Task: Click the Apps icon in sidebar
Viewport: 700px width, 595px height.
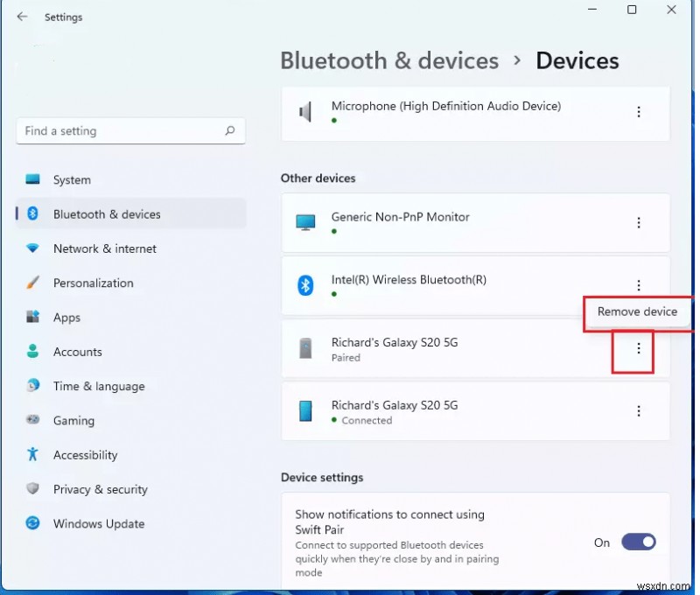Action: [x=32, y=317]
